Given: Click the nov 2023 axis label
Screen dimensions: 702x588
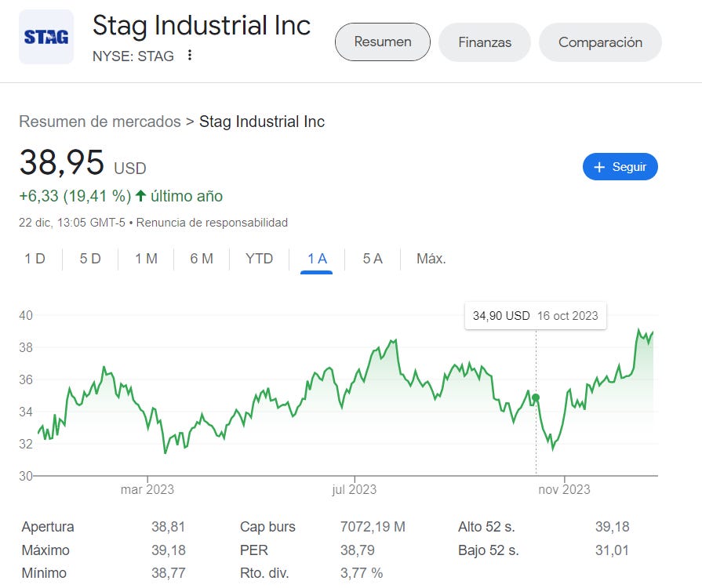Looking at the screenshot, I should click(x=564, y=489).
